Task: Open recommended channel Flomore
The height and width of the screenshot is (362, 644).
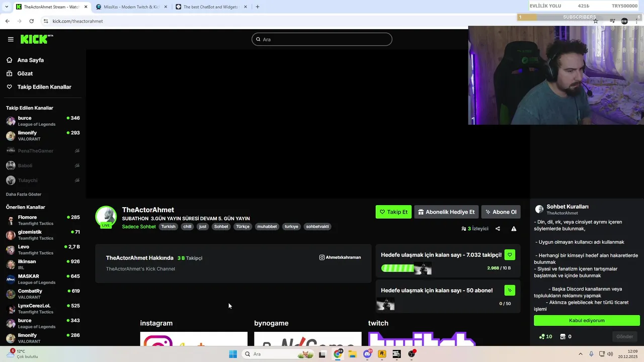Action: 43,220
